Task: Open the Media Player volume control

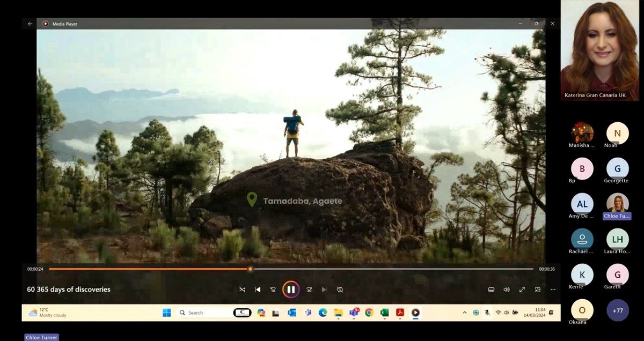Action: click(507, 290)
